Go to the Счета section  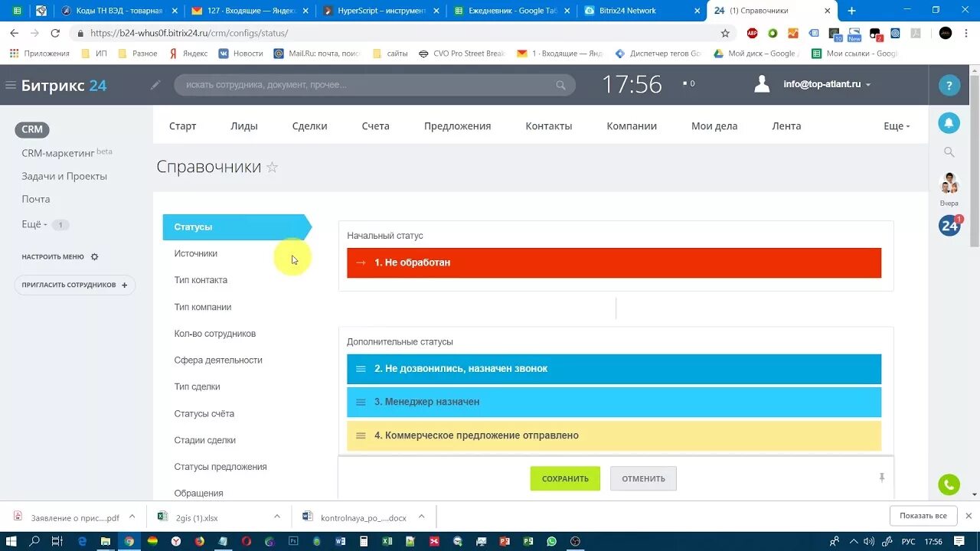(x=375, y=126)
